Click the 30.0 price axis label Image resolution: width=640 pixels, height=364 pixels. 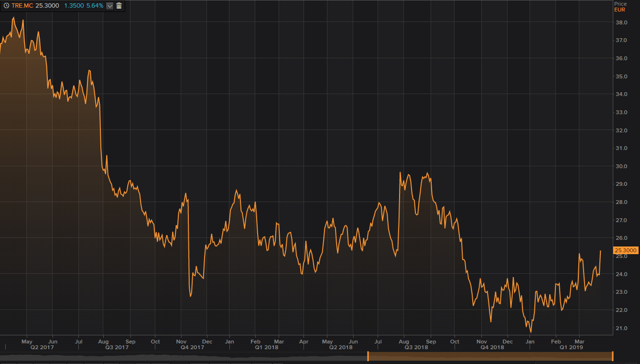click(621, 166)
